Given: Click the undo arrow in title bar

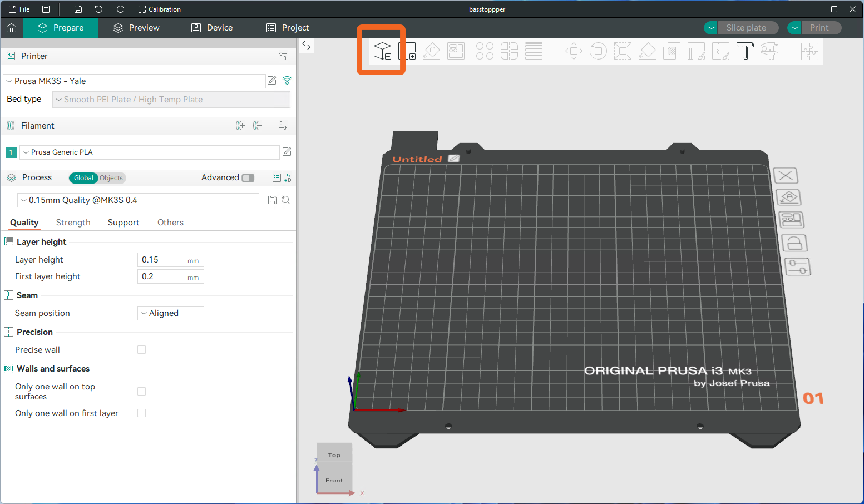Looking at the screenshot, I should (98, 9).
